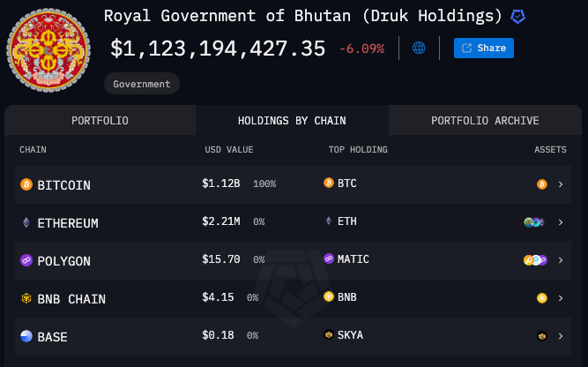Click the Bhutan emblem profile image
Screen dimensions: 588x367
(48, 51)
